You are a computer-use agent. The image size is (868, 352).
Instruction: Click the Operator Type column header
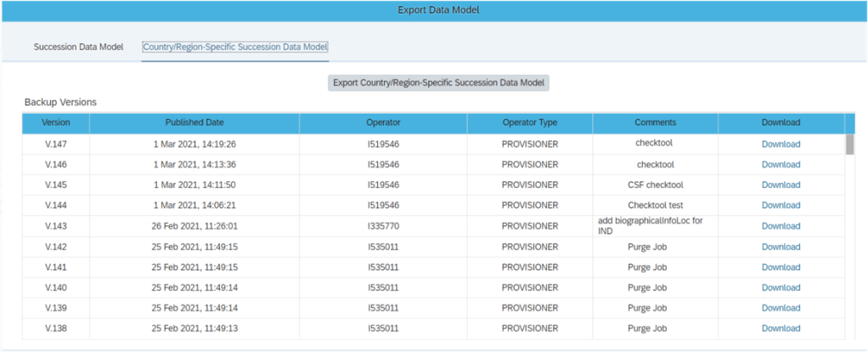tap(529, 122)
